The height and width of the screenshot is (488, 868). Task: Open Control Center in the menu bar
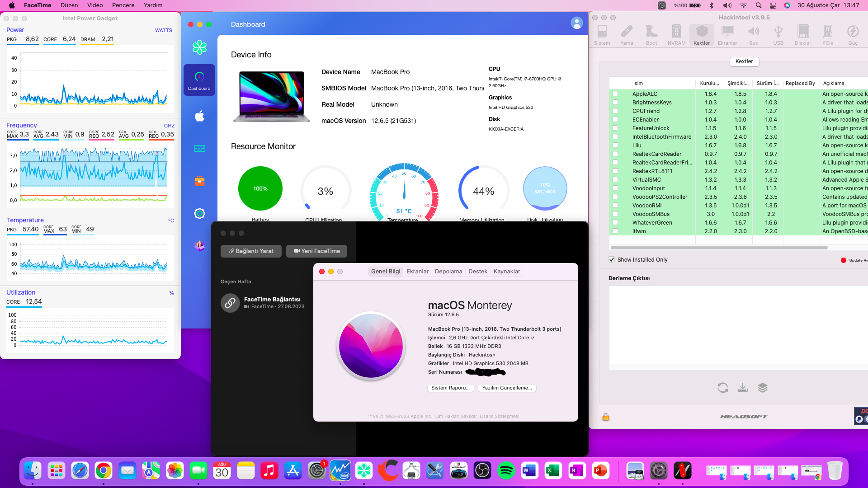[773, 5]
